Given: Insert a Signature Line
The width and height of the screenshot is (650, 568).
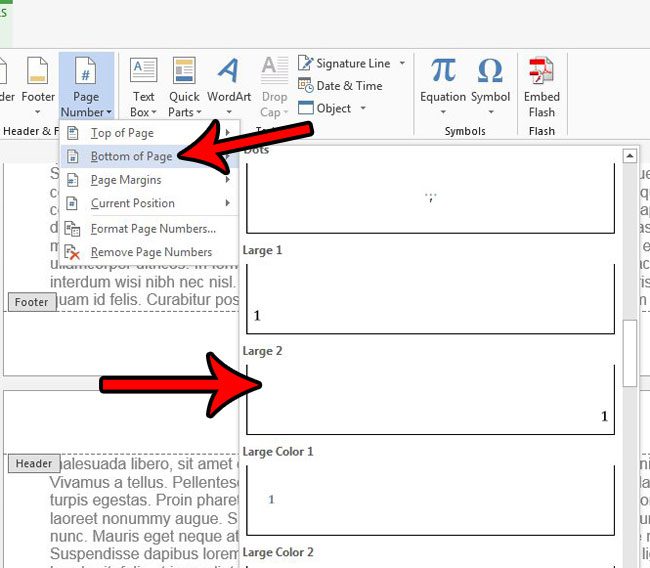Looking at the screenshot, I should tap(344, 63).
